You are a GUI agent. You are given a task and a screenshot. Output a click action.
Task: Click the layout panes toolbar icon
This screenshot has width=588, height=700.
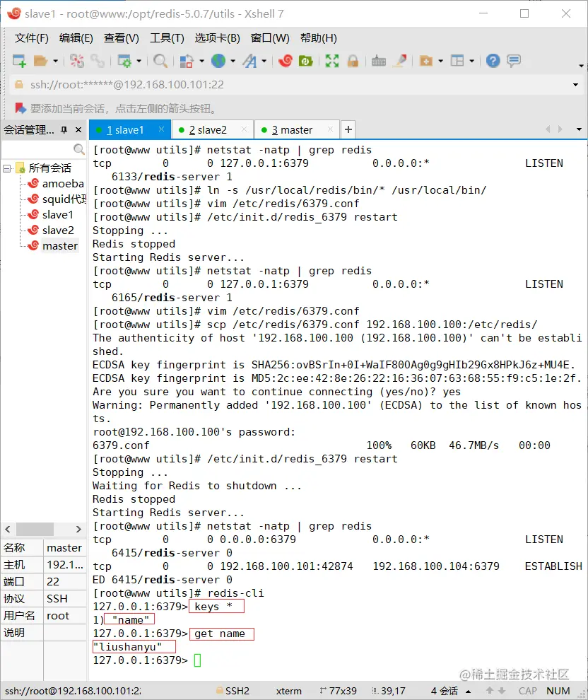click(x=457, y=61)
